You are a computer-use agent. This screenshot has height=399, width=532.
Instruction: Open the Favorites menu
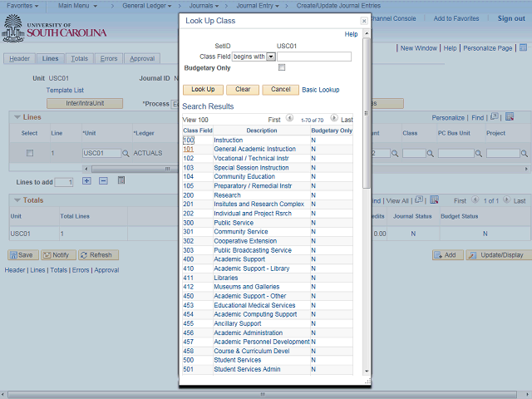tap(22, 6)
